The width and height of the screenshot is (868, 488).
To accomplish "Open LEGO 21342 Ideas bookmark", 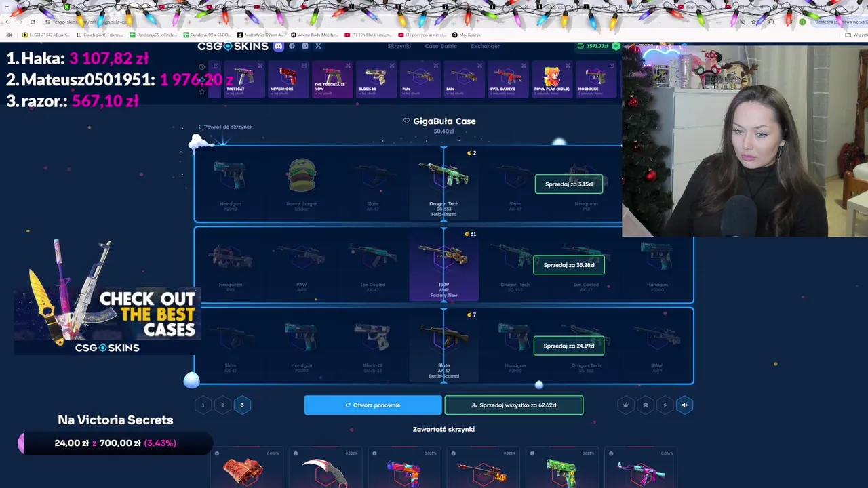I will pyautogui.click(x=46, y=35).
